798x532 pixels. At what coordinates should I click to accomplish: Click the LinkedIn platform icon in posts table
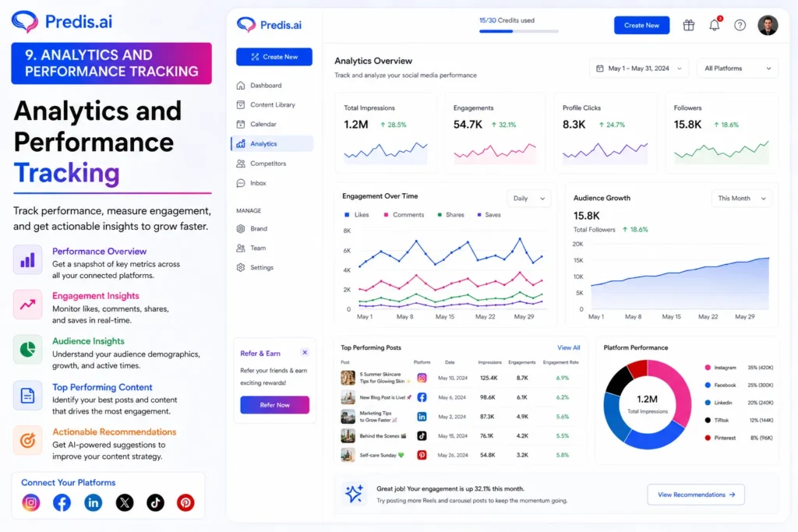[x=422, y=417]
